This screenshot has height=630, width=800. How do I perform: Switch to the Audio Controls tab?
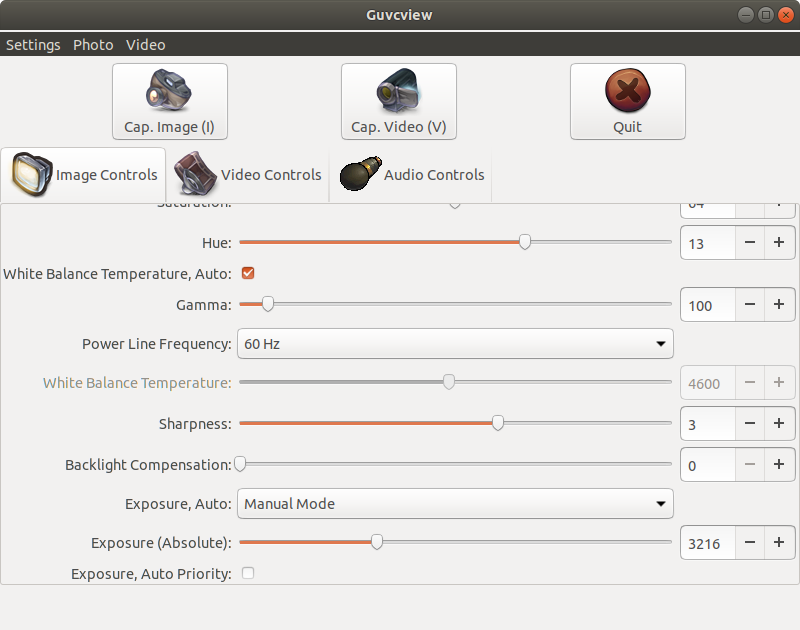[411, 175]
